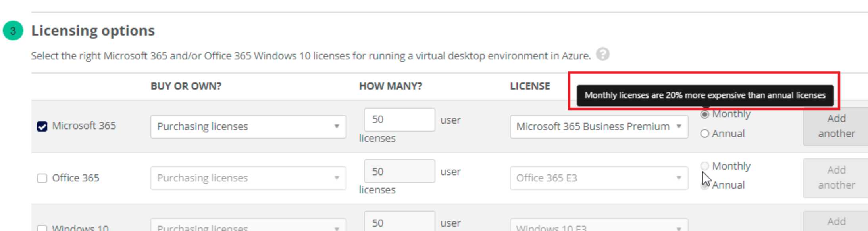Click the green step 3 circle
The image size is (868, 231).
[x=13, y=31]
